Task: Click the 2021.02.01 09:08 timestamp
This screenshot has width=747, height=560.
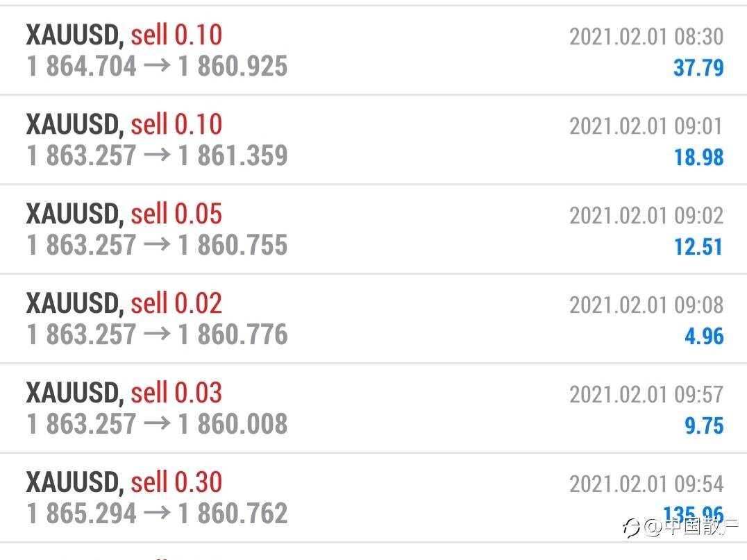Action: coord(646,305)
